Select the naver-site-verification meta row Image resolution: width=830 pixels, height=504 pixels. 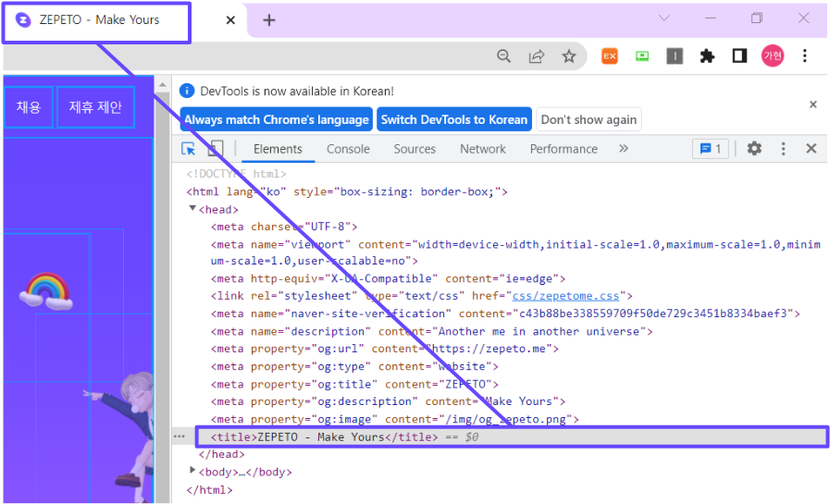[505, 313]
